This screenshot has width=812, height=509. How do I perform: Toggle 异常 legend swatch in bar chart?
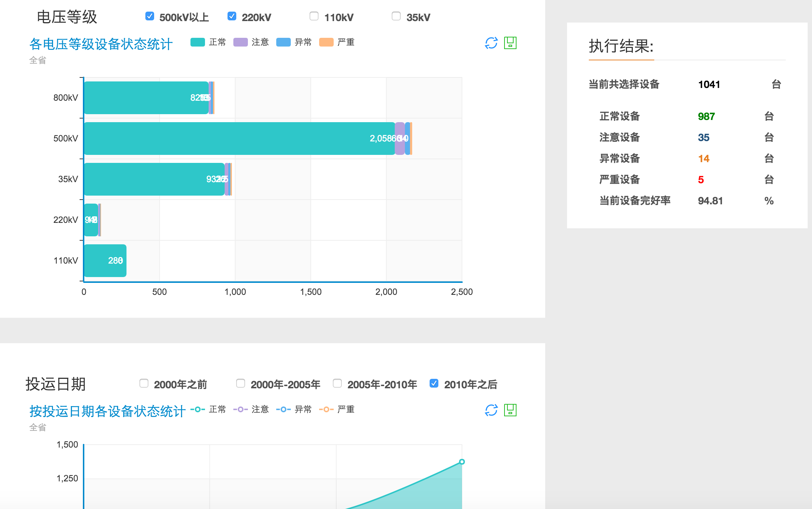pos(284,42)
